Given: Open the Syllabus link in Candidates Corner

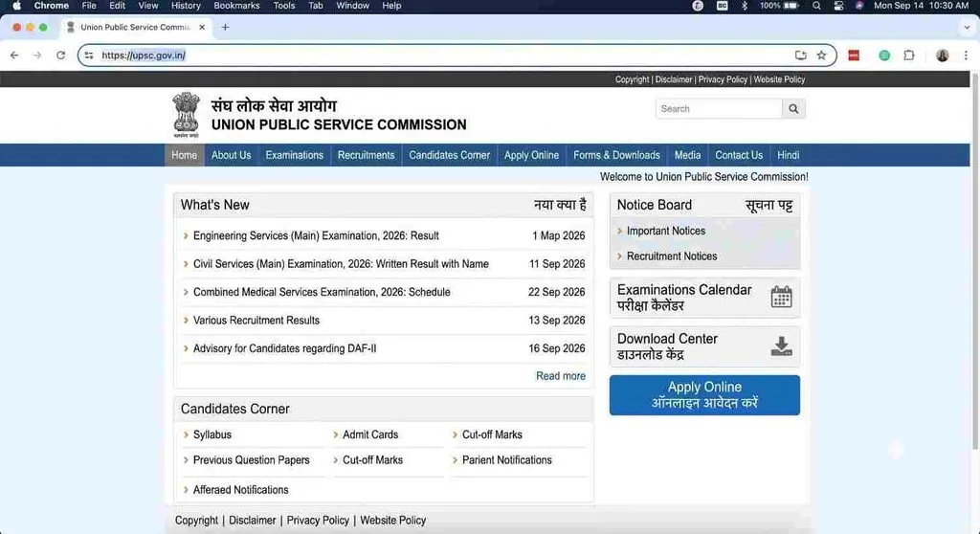Looking at the screenshot, I should pyautogui.click(x=212, y=434).
